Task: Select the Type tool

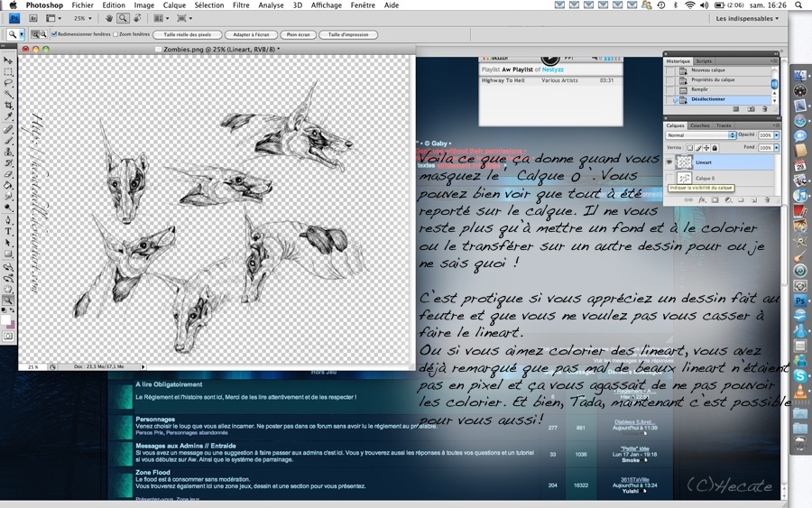Action: [x=8, y=232]
